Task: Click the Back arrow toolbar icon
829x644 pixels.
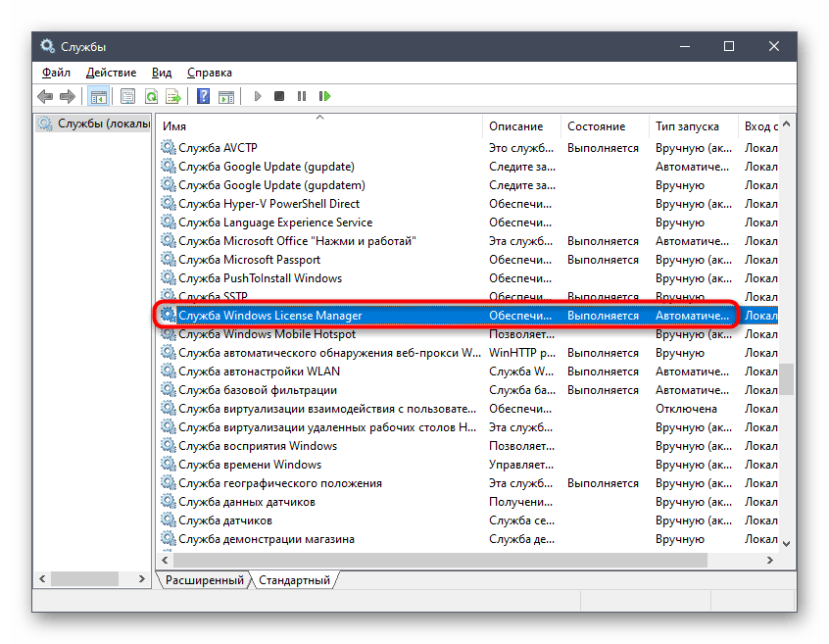Action: tap(45, 96)
